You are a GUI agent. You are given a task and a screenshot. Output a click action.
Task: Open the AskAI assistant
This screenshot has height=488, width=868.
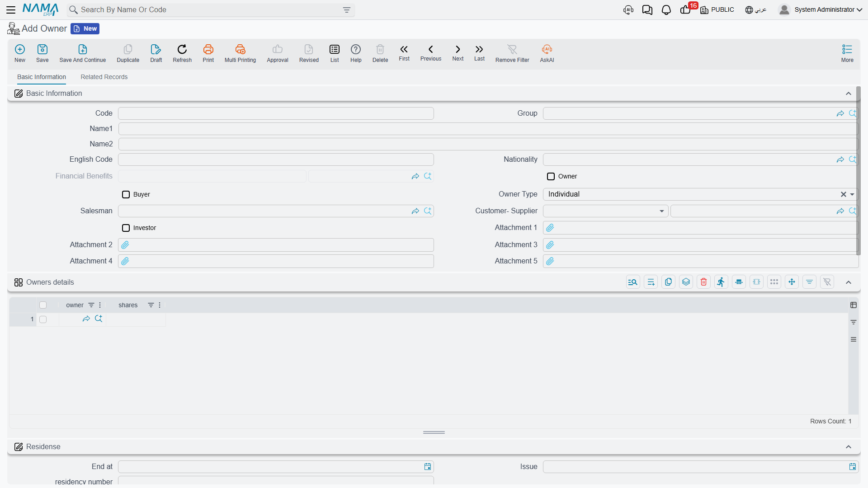(x=547, y=53)
